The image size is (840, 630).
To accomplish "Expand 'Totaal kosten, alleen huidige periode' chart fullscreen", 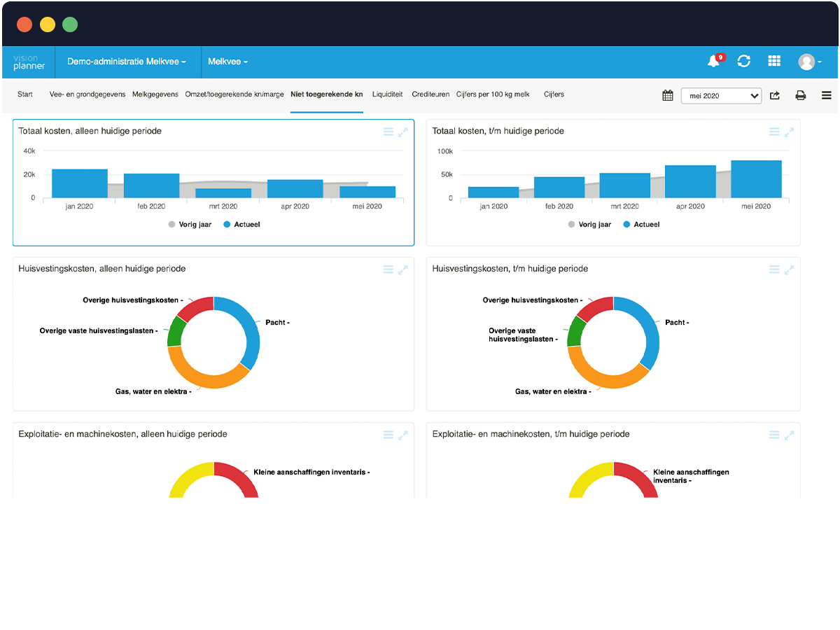I will (403, 132).
